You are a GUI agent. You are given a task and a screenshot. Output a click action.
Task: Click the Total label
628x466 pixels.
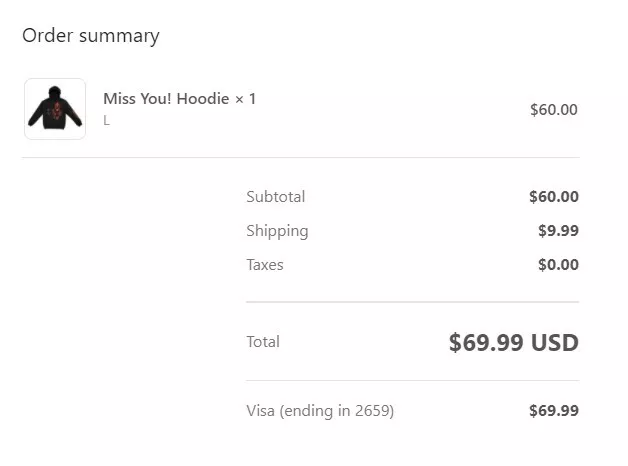click(x=263, y=342)
